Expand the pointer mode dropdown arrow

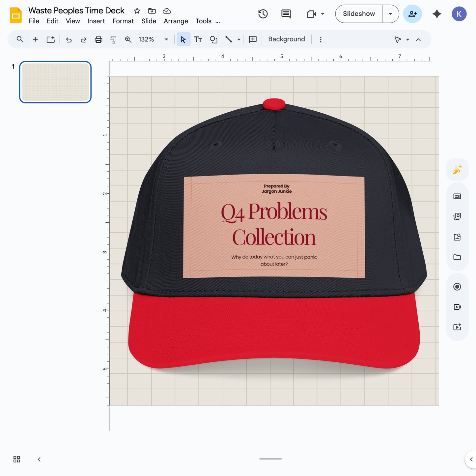tap(407, 40)
